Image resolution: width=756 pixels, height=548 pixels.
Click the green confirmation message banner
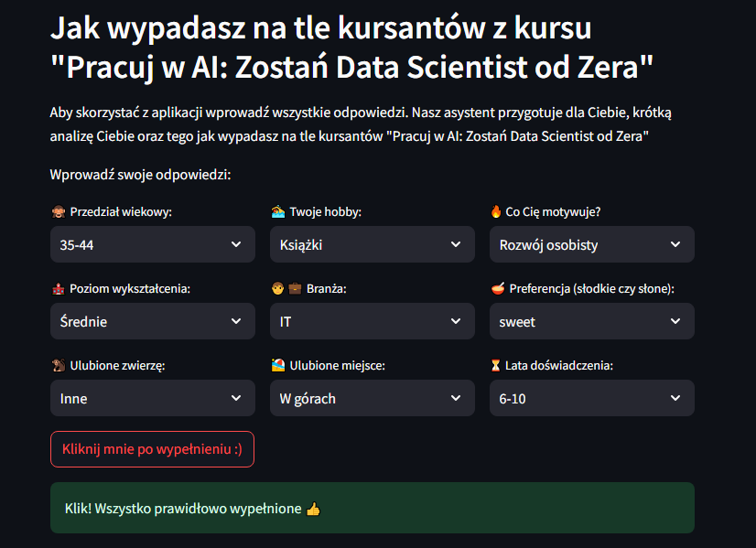pyautogui.click(x=373, y=507)
